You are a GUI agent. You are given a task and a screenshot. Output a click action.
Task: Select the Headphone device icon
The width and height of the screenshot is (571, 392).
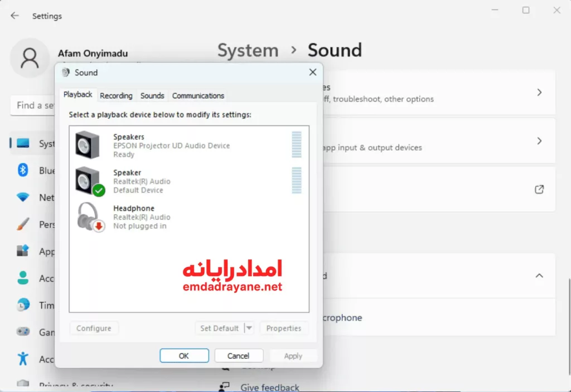point(89,217)
